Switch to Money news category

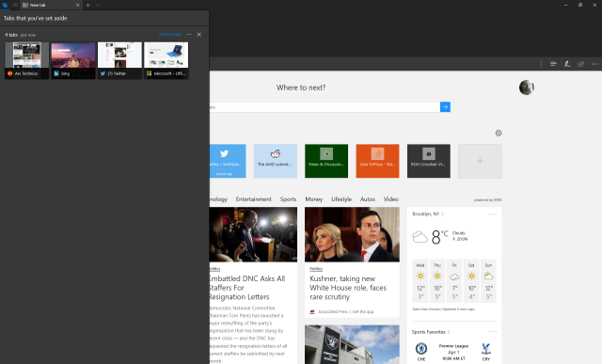pyautogui.click(x=313, y=198)
